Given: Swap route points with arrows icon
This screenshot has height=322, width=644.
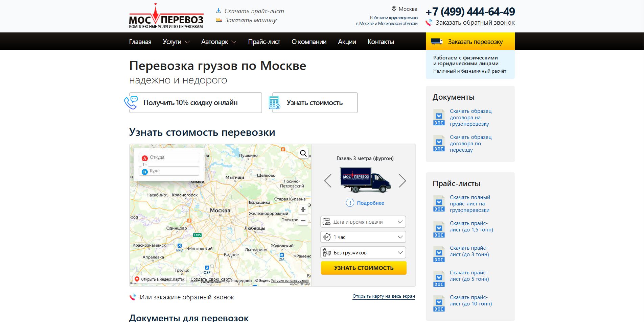Looking at the screenshot, I should 145,164.
